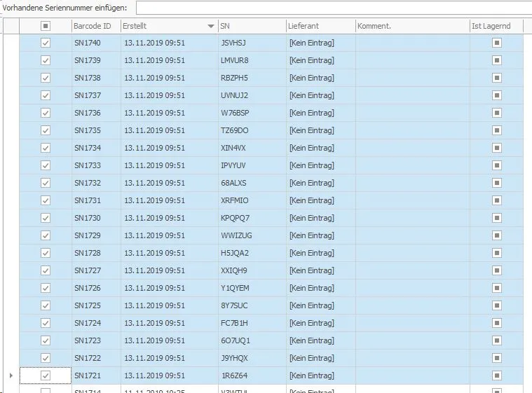Focus the Vorhandene Seriennummer einfügen input field
The height and width of the screenshot is (393, 532).
pos(334,8)
